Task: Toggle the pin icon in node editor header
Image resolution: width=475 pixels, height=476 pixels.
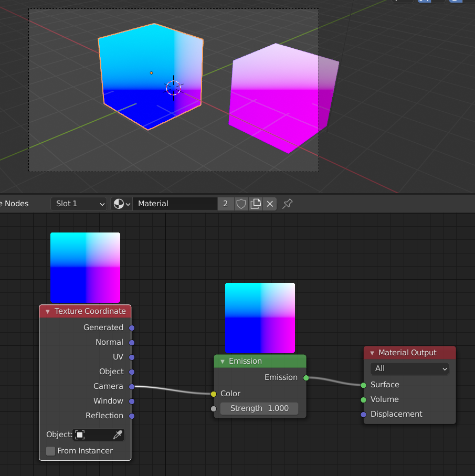Action: tap(288, 204)
